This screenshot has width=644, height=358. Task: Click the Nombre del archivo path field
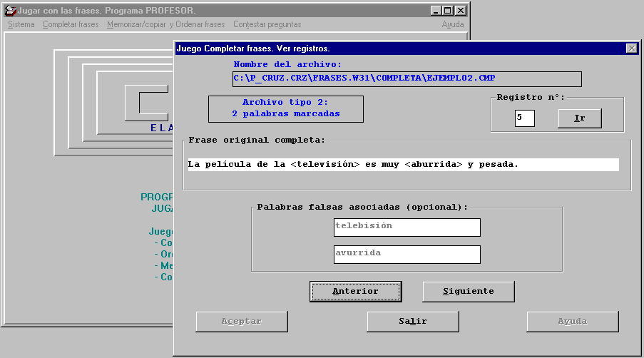point(407,78)
